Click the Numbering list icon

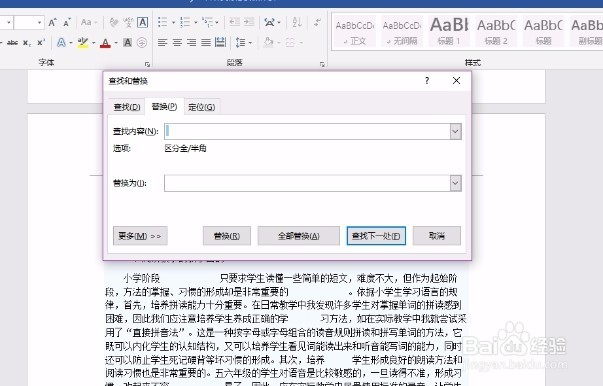click(185, 22)
